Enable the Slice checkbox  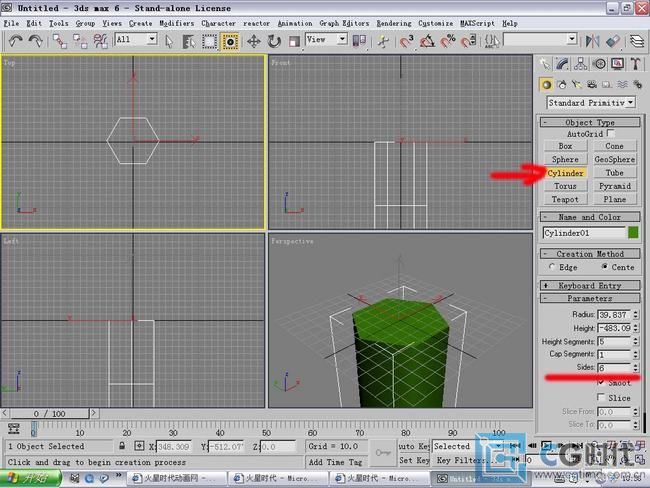point(601,397)
